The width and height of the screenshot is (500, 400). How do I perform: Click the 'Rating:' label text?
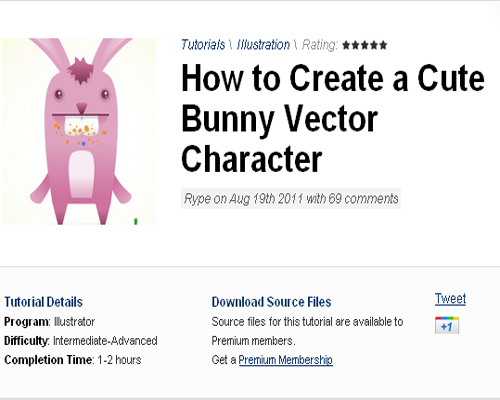320,45
